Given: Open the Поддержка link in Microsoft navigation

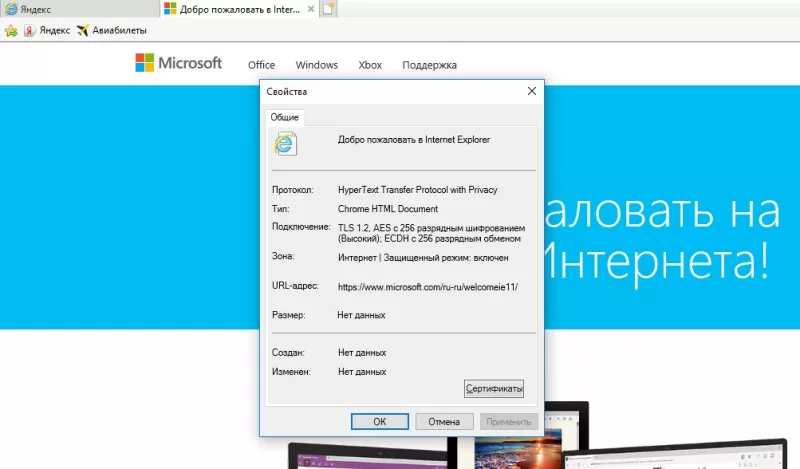Looking at the screenshot, I should coord(429,65).
